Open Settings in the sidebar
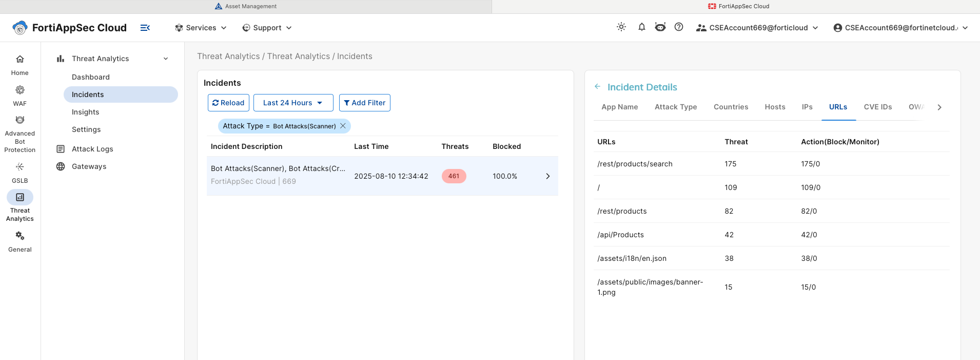Viewport: 980px width, 360px height. pos(86,129)
